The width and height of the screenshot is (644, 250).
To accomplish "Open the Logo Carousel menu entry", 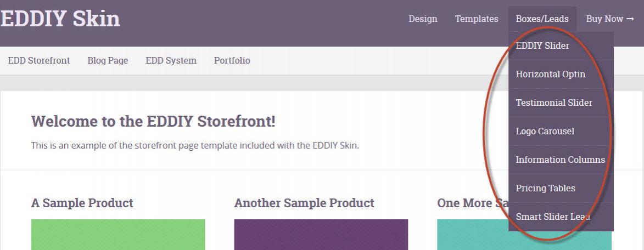I will click(x=545, y=132).
